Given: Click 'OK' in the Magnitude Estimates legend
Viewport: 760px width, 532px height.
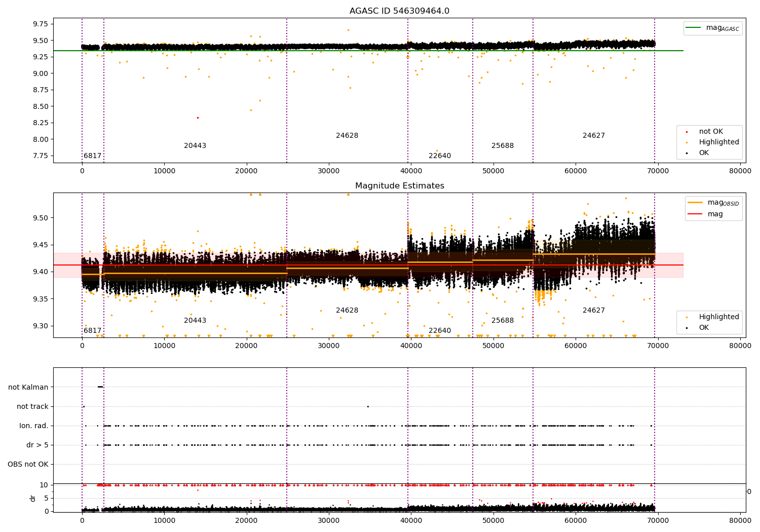Looking at the screenshot, I should [704, 327].
